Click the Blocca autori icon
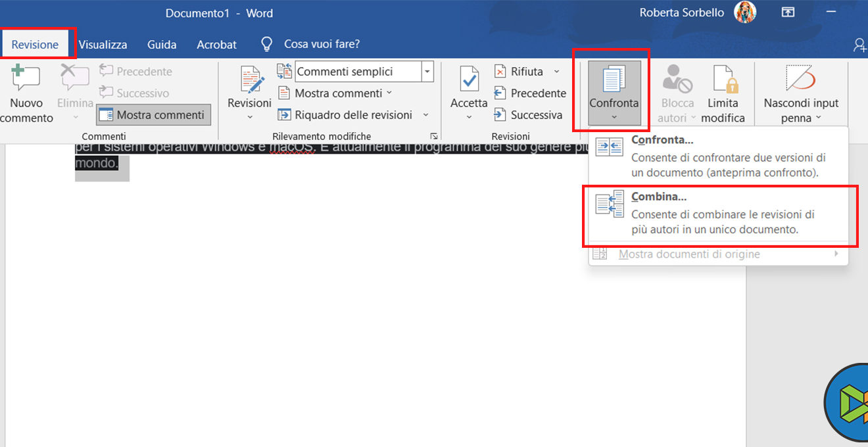Image resolution: width=868 pixels, height=447 pixels. (x=677, y=78)
